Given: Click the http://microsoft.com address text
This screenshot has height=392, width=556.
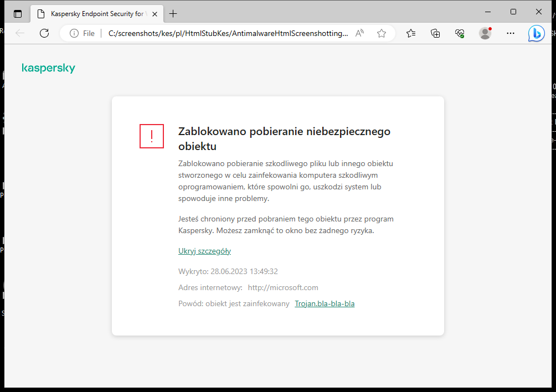Looking at the screenshot, I should tap(283, 287).
